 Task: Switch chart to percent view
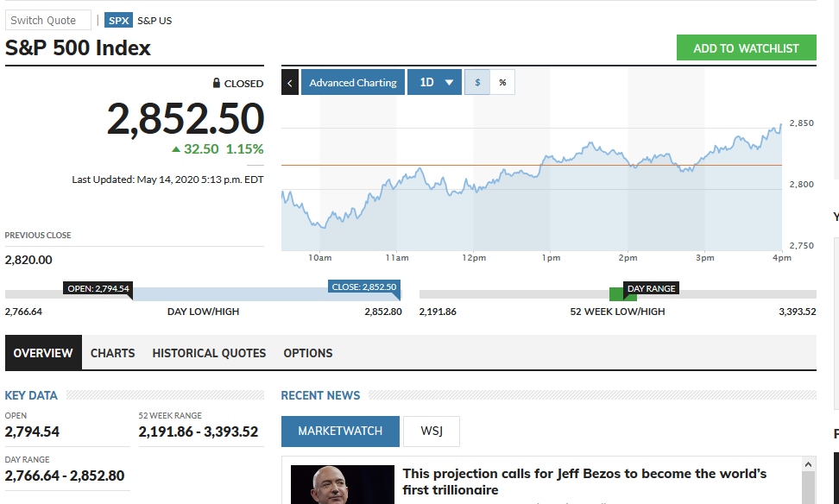click(502, 83)
